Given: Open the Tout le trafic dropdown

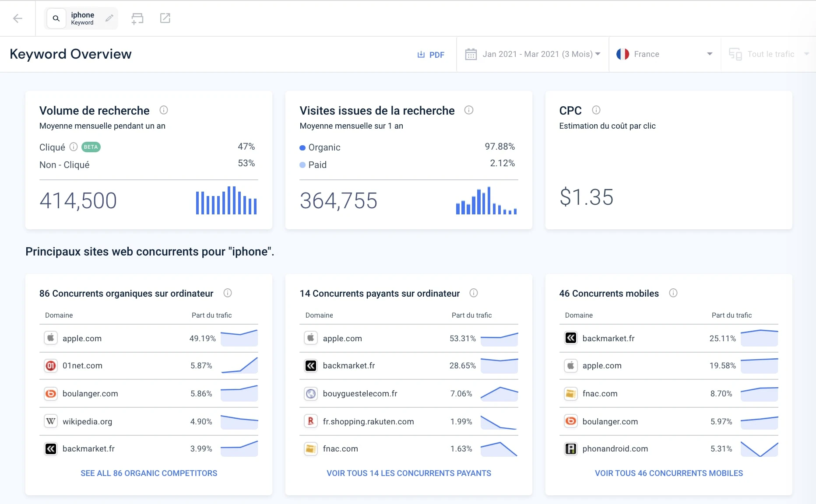Looking at the screenshot, I should pos(778,54).
